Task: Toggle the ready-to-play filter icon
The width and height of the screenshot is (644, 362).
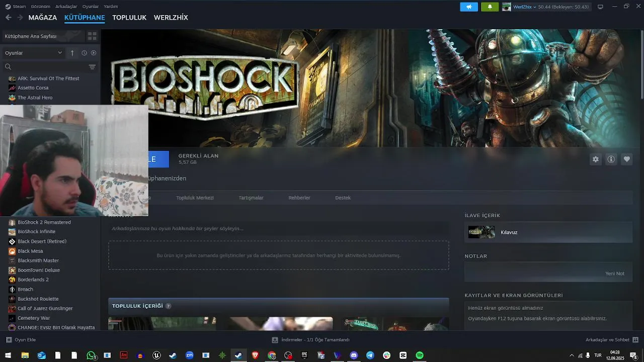Action: [x=93, y=53]
